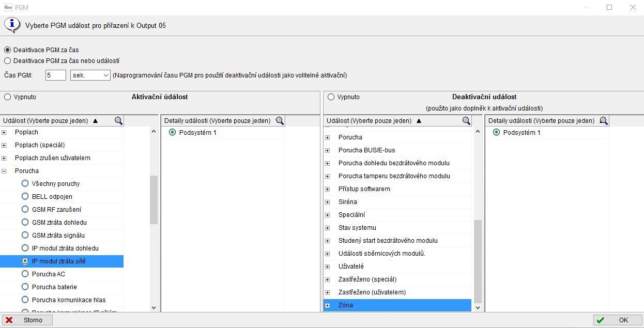Select 'Deaktivace PGM za čas nebo událostí' option
The width and height of the screenshot is (644, 328).
[7, 61]
